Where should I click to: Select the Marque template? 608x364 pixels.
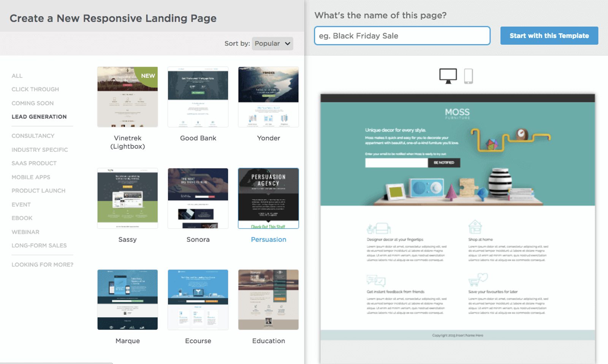tap(127, 299)
